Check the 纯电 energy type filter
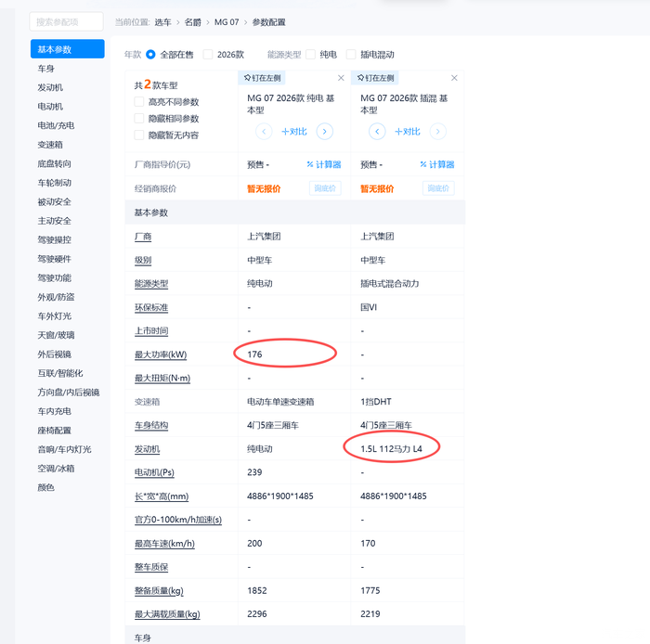Image resolution: width=650 pixels, height=644 pixels. pos(310,55)
